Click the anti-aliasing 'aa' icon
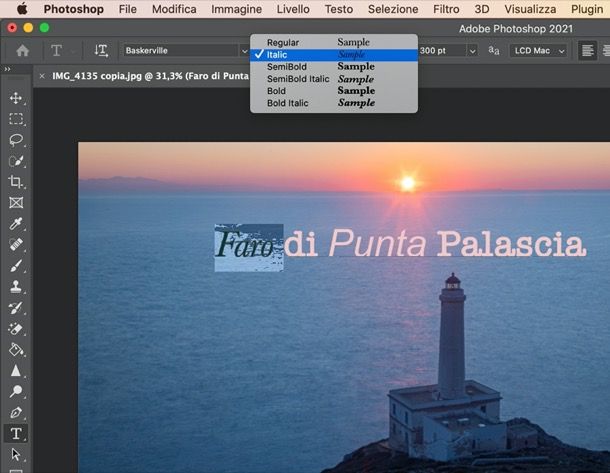 [494, 51]
